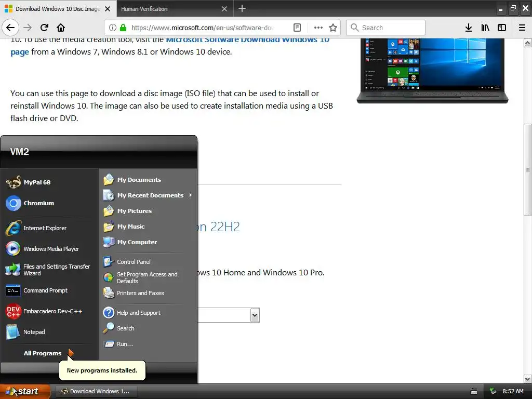Viewport: 532px width, 399px height.
Task: Open a new tab with plus
Action: click(242, 8)
